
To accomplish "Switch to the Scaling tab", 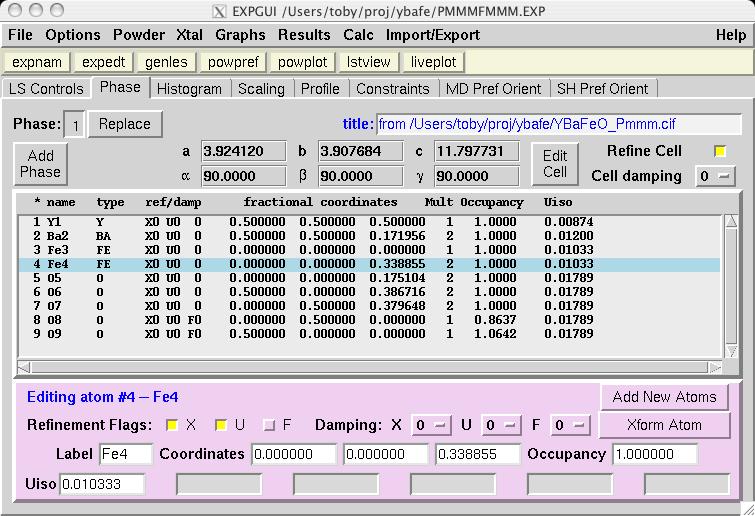I will (x=261, y=89).
